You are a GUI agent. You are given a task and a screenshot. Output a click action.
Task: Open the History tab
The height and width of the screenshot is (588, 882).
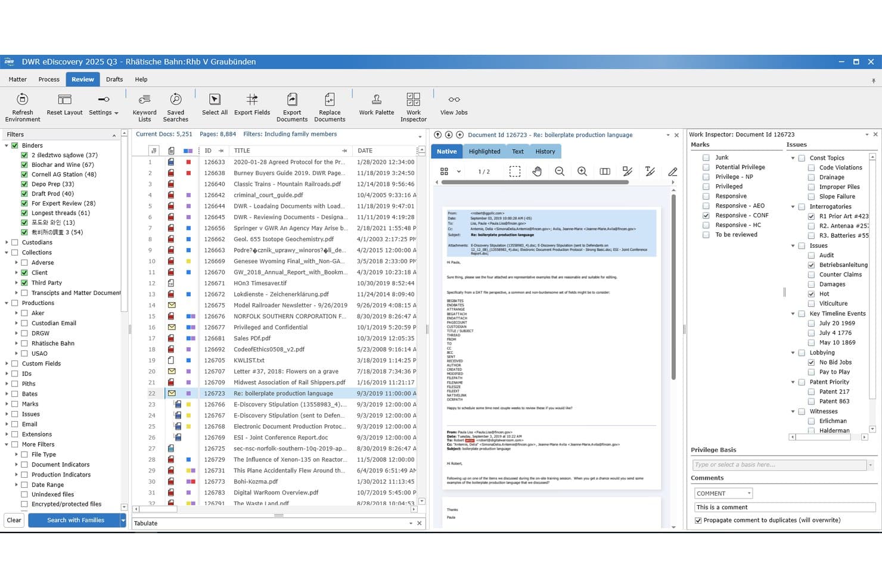click(x=545, y=151)
